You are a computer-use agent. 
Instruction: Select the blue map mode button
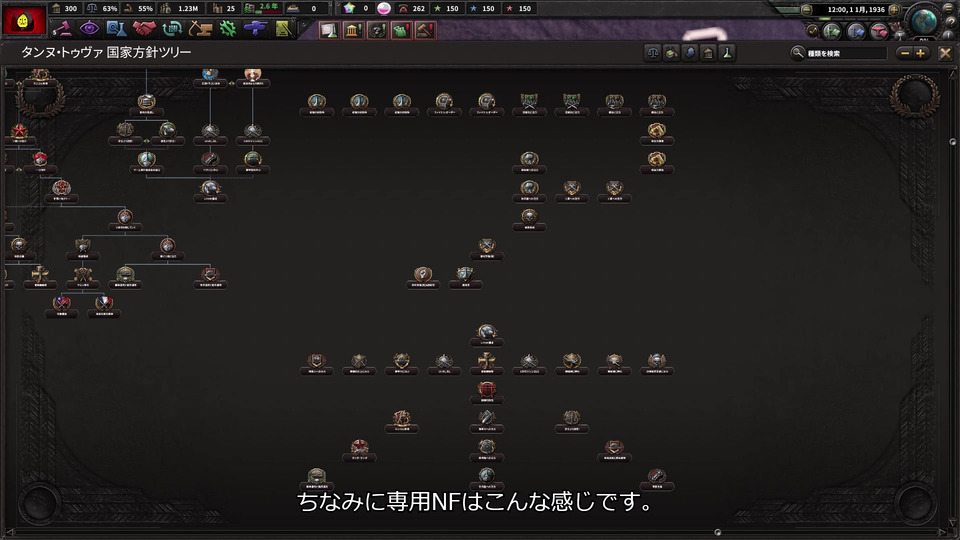click(x=855, y=31)
